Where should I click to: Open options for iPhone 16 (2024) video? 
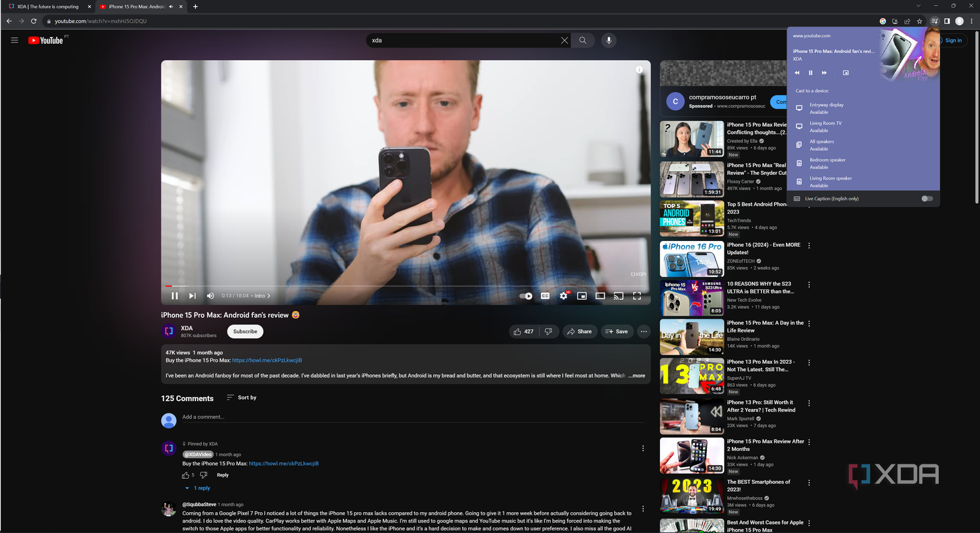coord(809,246)
